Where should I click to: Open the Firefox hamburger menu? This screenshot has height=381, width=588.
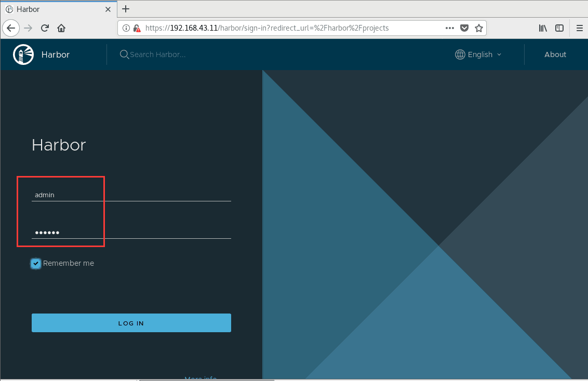[x=579, y=28]
